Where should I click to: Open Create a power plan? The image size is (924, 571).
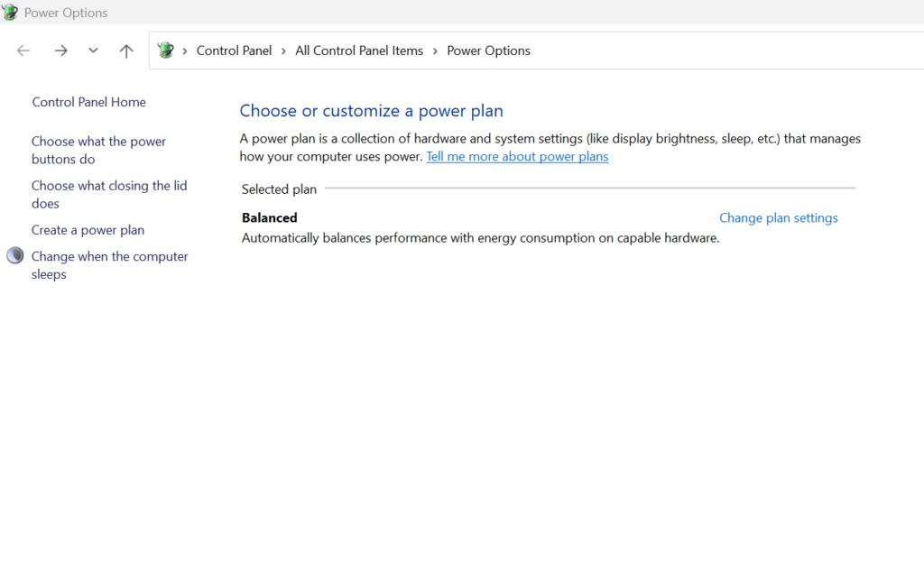point(88,230)
